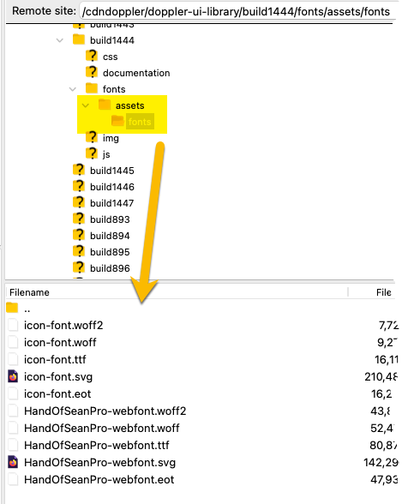Collapse the build1444 tree node
This screenshot has width=420, height=504.
60,40
